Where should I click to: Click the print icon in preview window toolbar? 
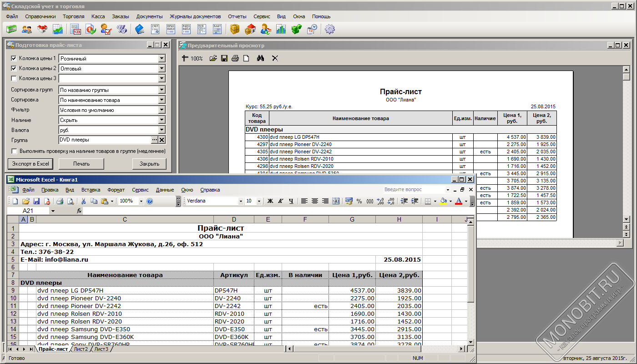coord(235,58)
